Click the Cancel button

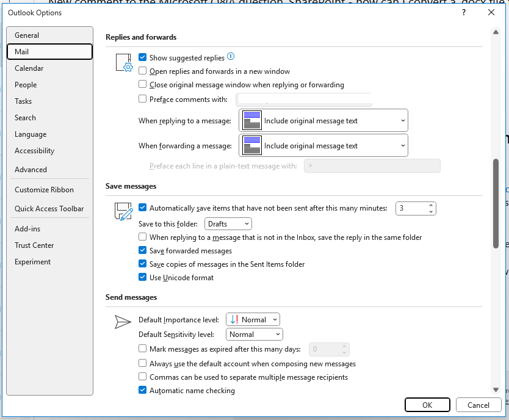[478, 405]
